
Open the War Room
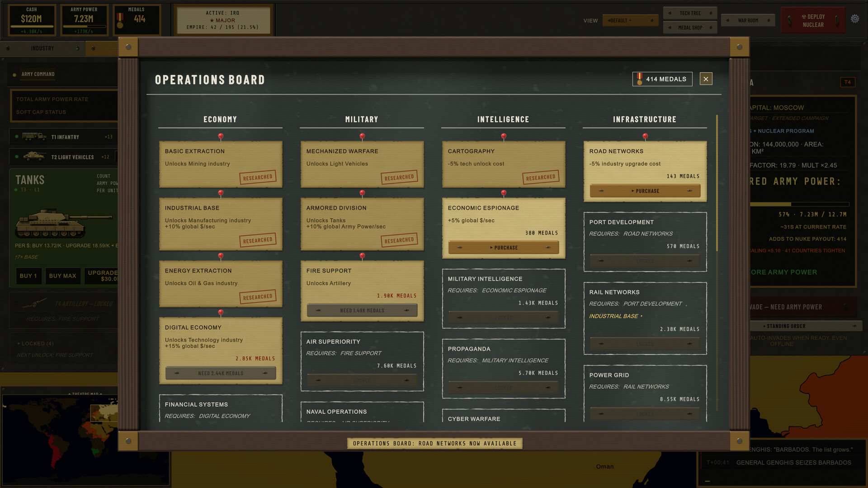click(748, 20)
